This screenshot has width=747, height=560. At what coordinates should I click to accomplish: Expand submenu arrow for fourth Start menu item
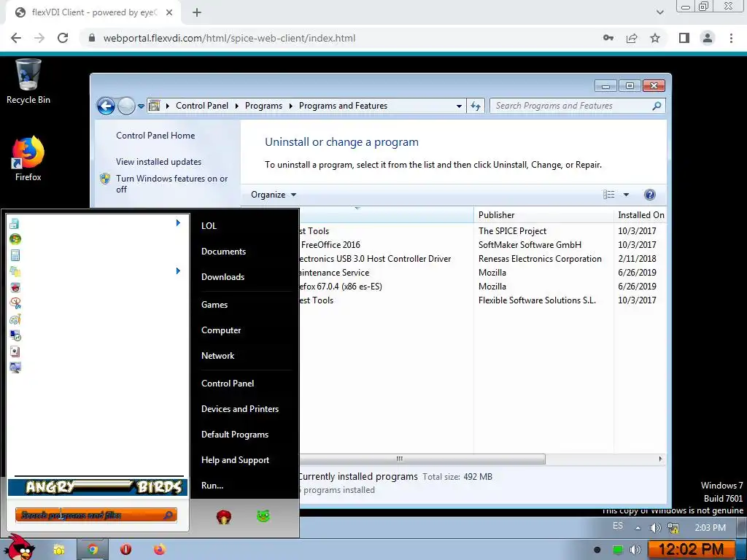point(178,271)
